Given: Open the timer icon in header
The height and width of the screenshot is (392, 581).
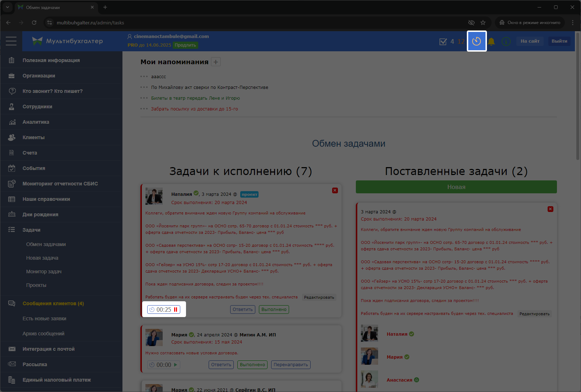Looking at the screenshot, I should coord(477,41).
